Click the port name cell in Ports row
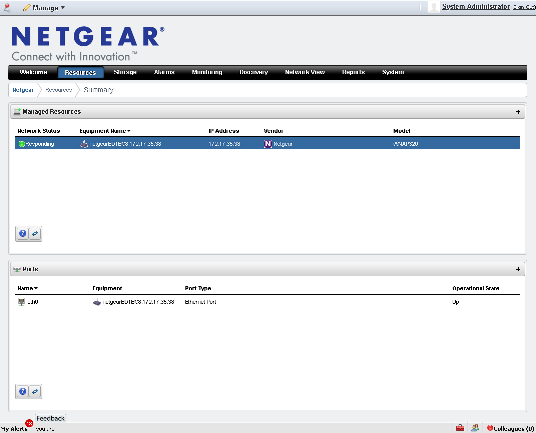536x433 pixels. pyautogui.click(x=33, y=302)
